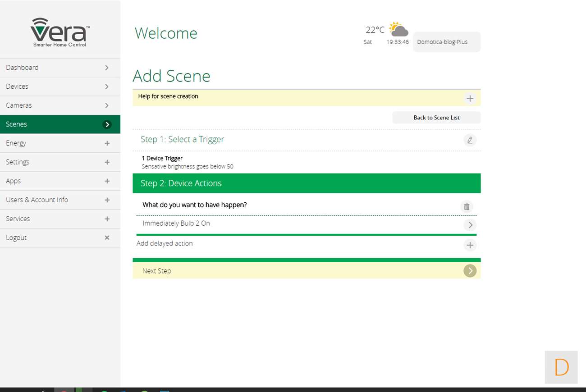Delete device action with trash icon
Image resolution: width=586 pixels, height=392 pixels.
[467, 206]
